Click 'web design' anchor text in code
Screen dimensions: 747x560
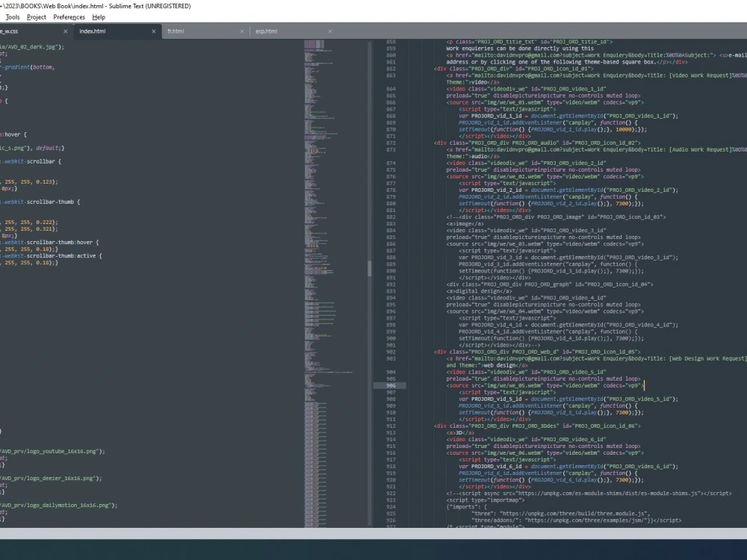click(x=499, y=365)
